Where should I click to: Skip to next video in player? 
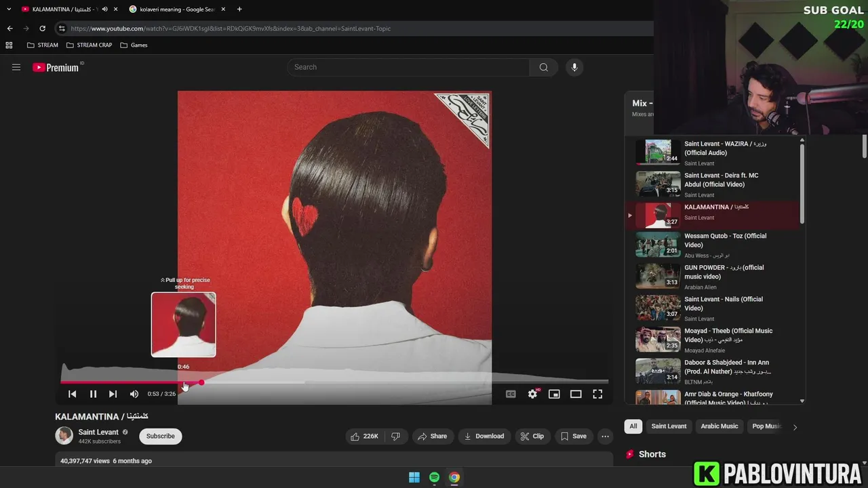(113, 394)
